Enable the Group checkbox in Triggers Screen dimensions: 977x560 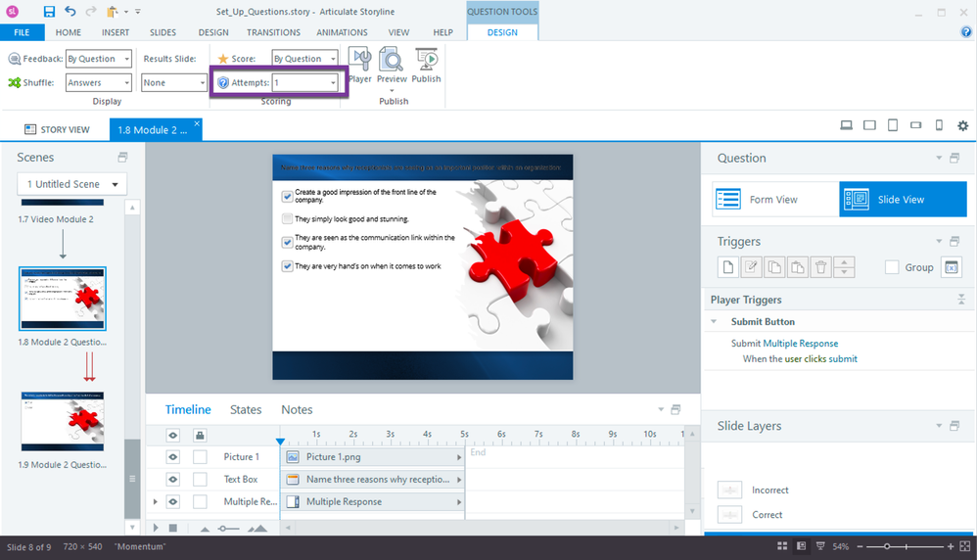(x=892, y=267)
